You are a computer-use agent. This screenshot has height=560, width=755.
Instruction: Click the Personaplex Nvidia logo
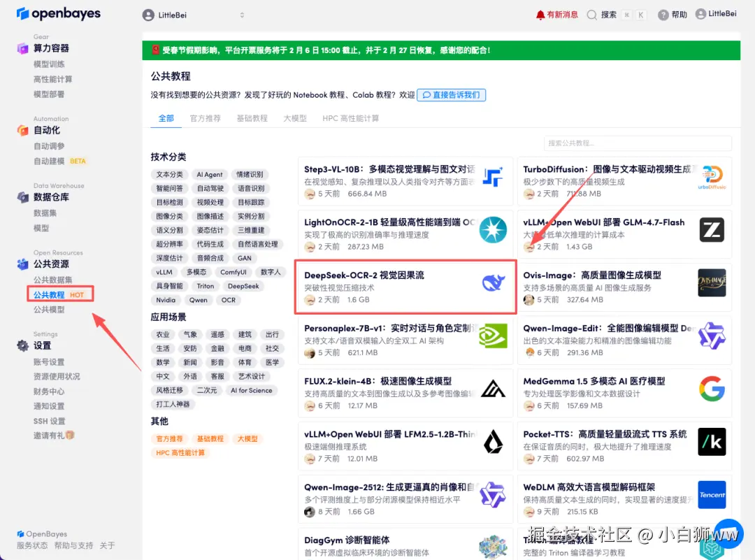493,336
